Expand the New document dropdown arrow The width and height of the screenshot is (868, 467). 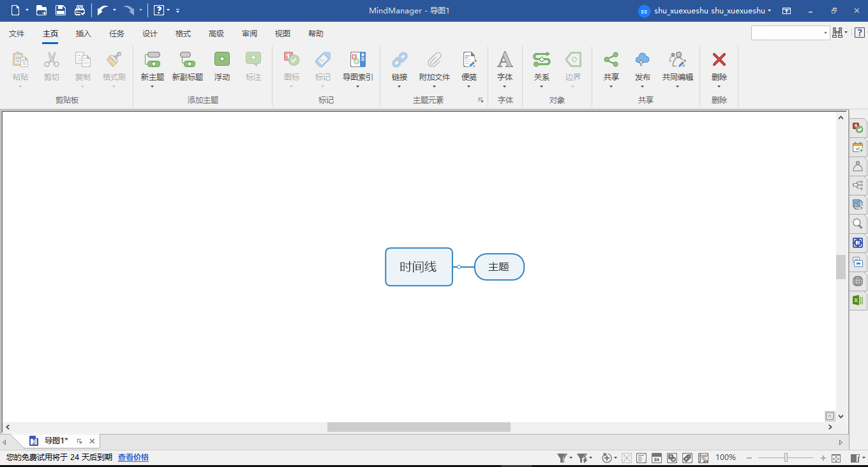(x=26, y=10)
